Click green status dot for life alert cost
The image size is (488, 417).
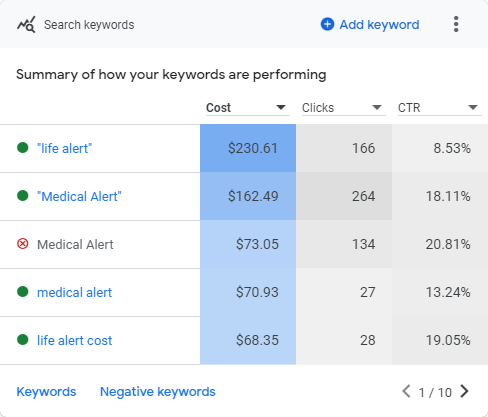[x=23, y=340]
